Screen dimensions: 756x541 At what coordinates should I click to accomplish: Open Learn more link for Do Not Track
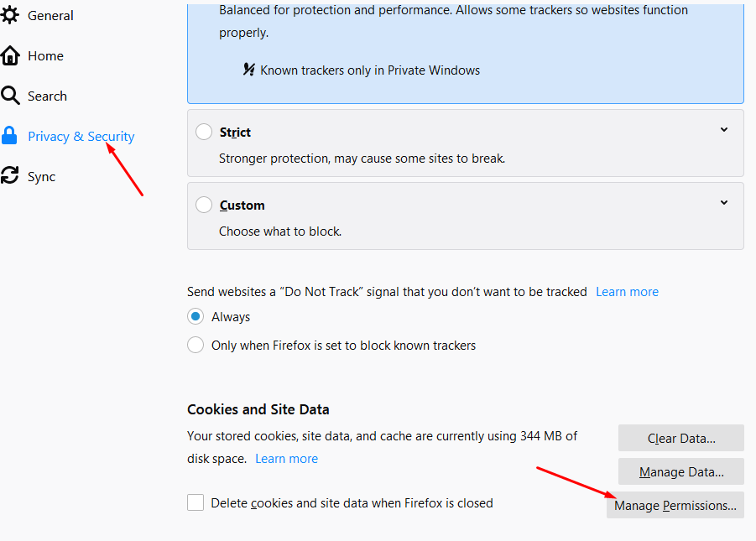point(627,292)
